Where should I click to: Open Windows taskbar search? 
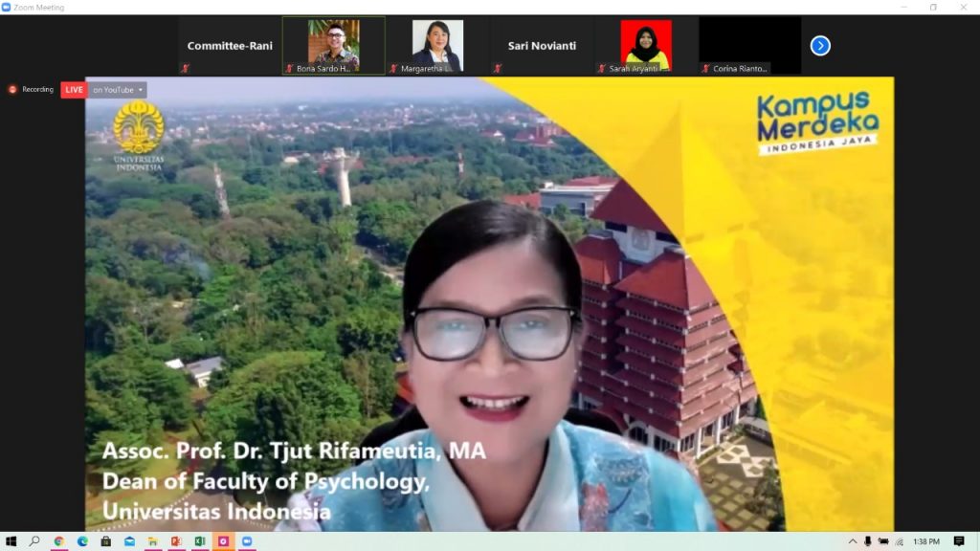click(x=34, y=541)
